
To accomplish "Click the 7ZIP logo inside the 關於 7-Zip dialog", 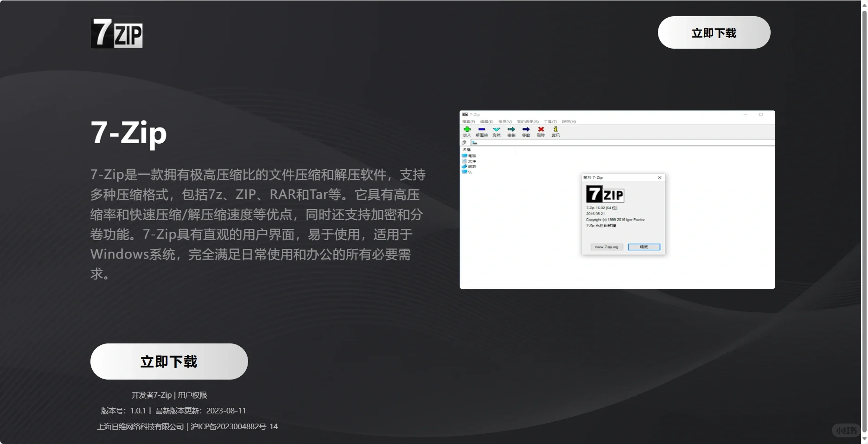I will 605,194.
